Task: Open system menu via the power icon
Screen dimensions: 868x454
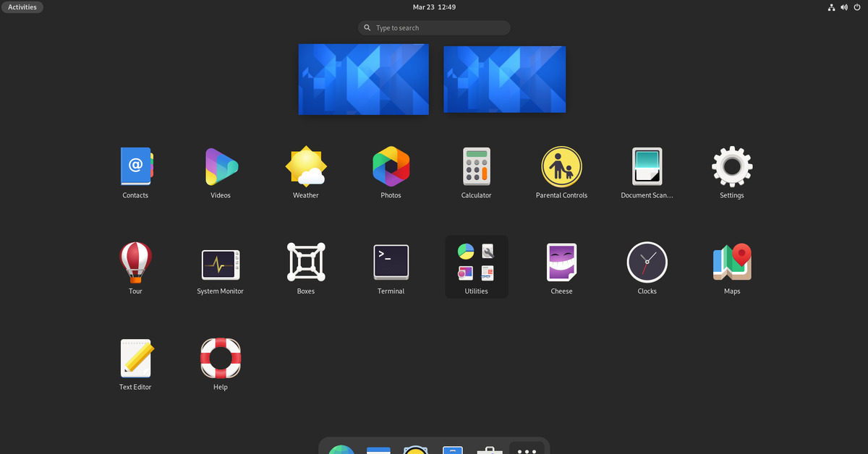Action: 858,7
